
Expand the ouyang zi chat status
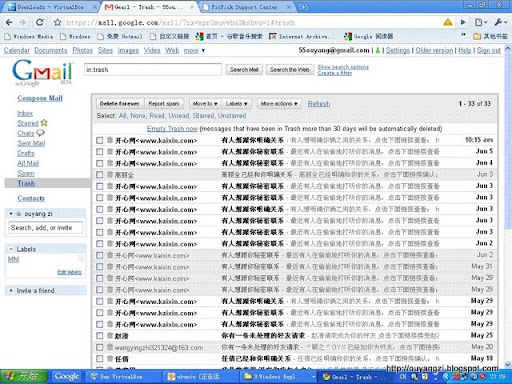pos(11,213)
